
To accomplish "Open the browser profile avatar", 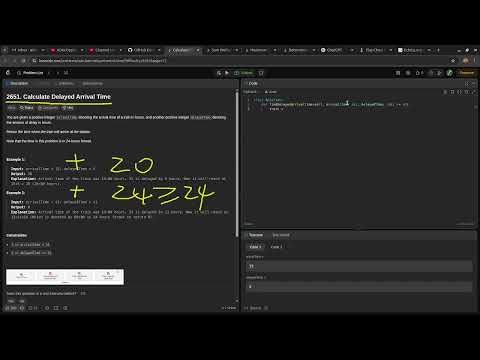I will click(x=466, y=61).
